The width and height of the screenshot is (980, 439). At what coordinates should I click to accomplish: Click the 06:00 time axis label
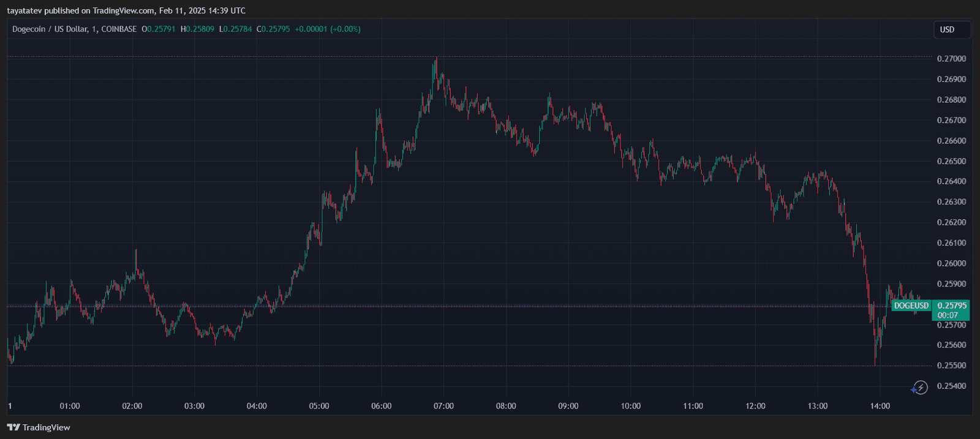[382, 406]
